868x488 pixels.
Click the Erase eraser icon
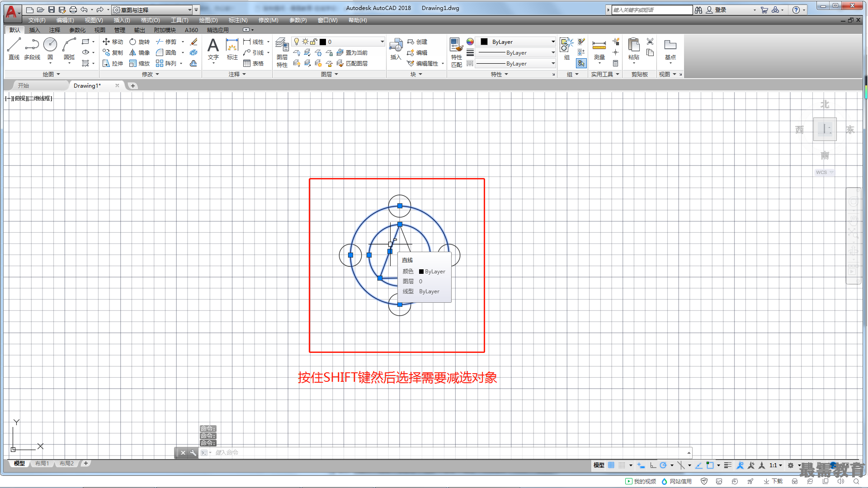point(194,42)
